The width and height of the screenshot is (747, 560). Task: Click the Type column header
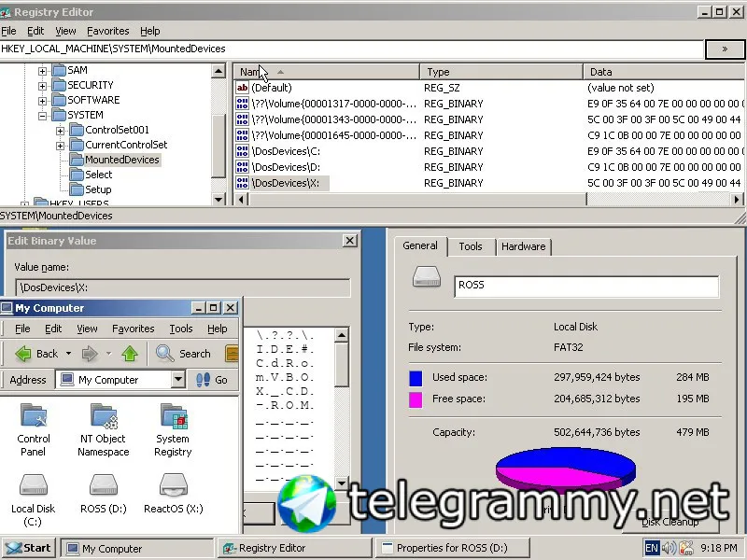point(501,72)
